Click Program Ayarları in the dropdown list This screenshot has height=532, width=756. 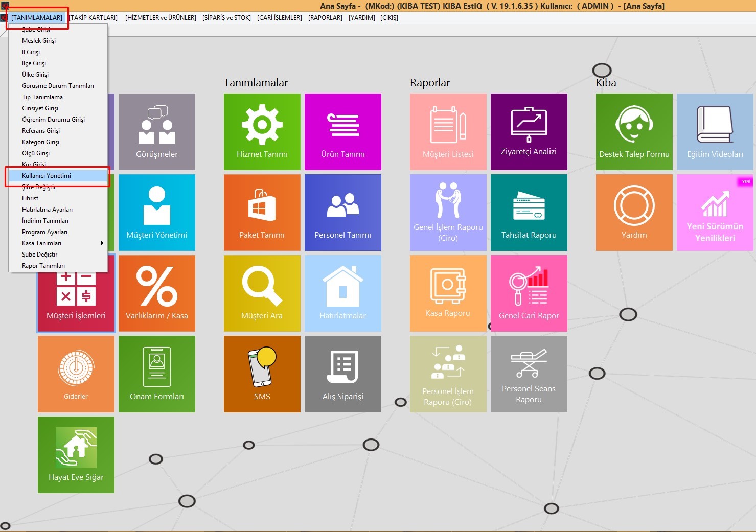(x=44, y=232)
